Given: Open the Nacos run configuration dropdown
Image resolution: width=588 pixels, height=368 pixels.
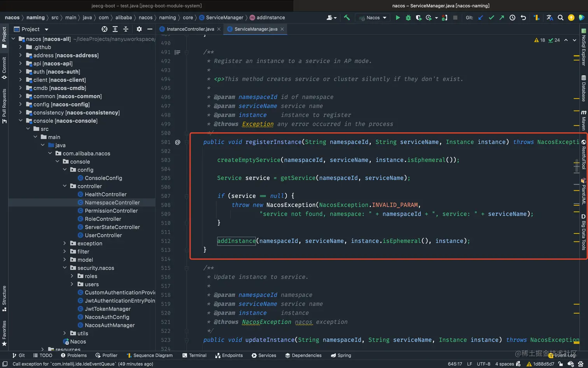Looking at the screenshot, I should [x=373, y=18].
